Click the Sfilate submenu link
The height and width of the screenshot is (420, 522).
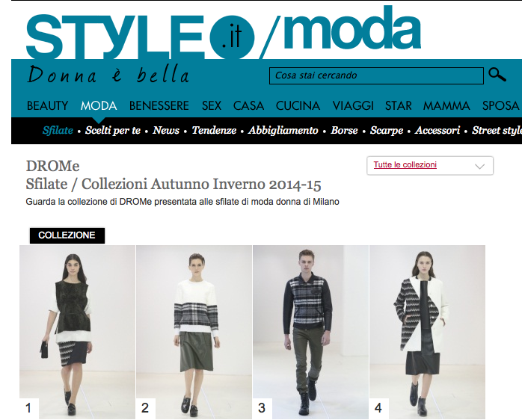pyautogui.click(x=58, y=130)
